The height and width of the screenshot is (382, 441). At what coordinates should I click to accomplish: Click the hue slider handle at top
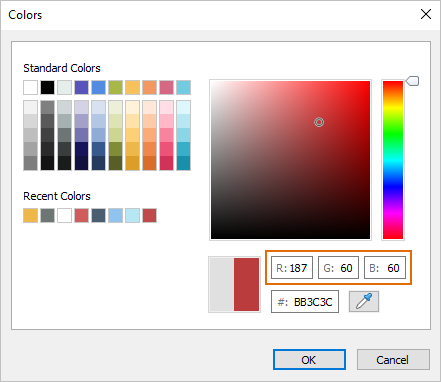pyautogui.click(x=413, y=81)
